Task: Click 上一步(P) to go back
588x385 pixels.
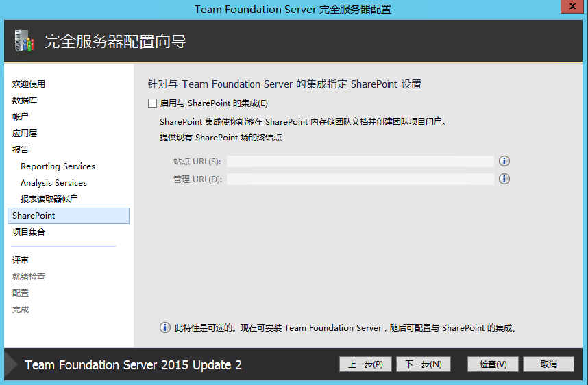Action: (x=366, y=364)
